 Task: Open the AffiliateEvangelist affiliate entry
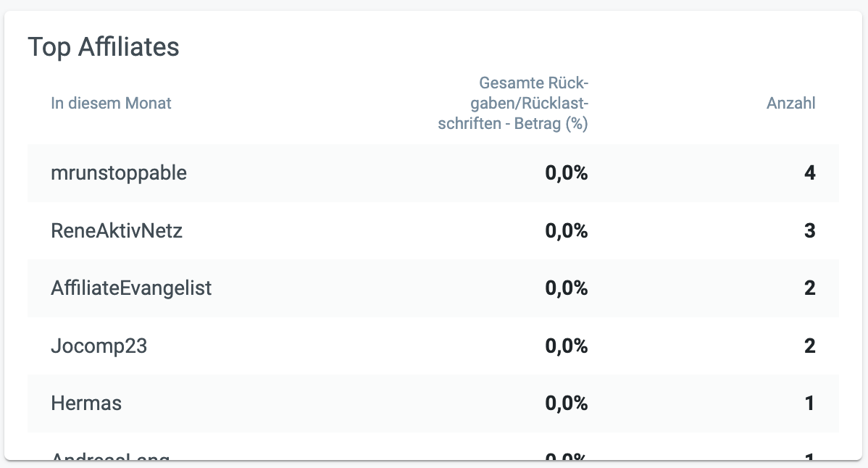click(x=131, y=288)
